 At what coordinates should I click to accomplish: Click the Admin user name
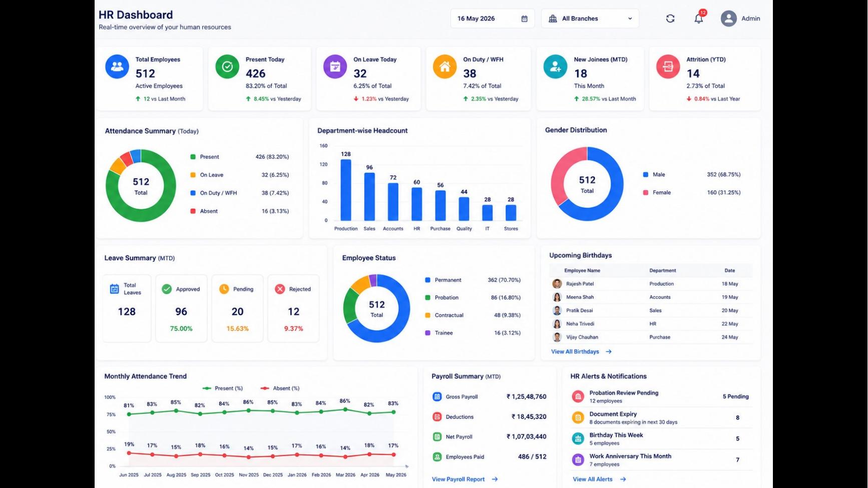(750, 19)
